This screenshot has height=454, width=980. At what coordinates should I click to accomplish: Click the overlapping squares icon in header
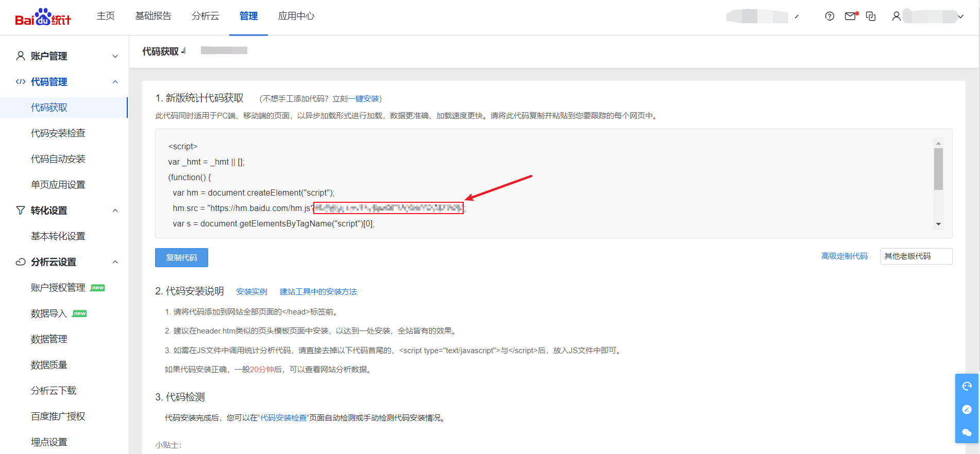coord(871,16)
